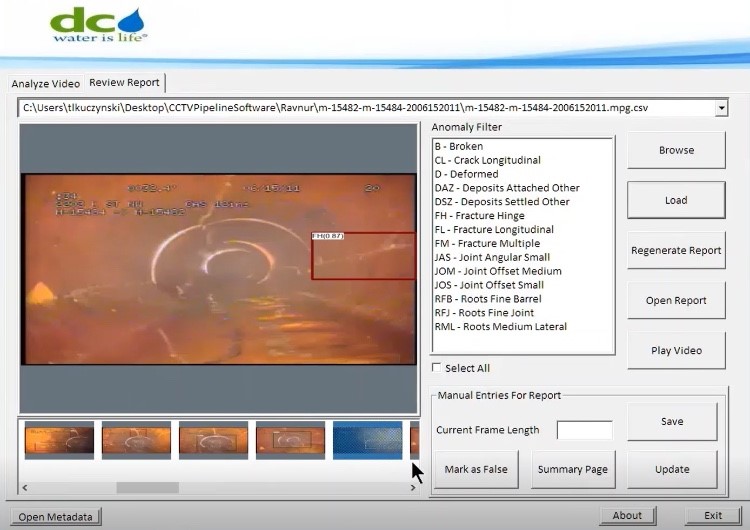Click the red FH detection box in video

(x=364, y=256)
